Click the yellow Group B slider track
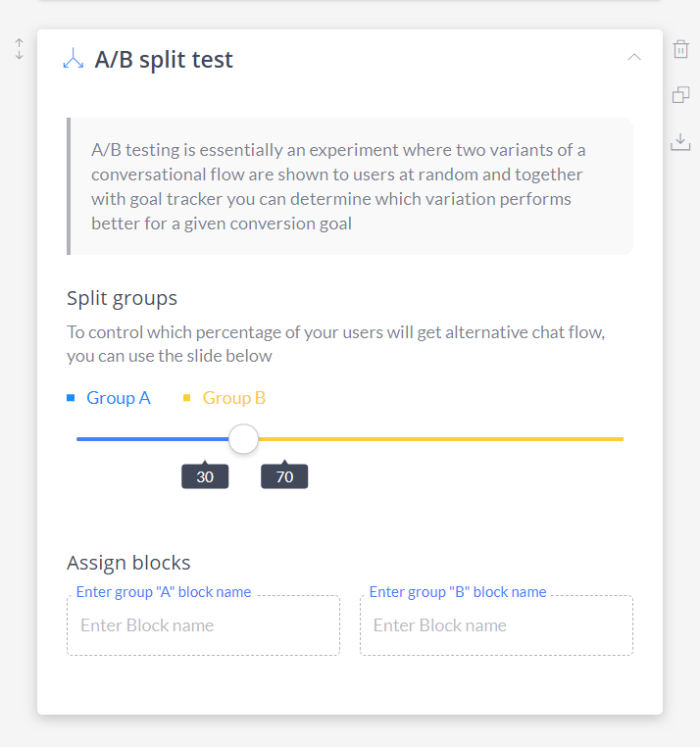700x747 pixels. pos(441,439)
